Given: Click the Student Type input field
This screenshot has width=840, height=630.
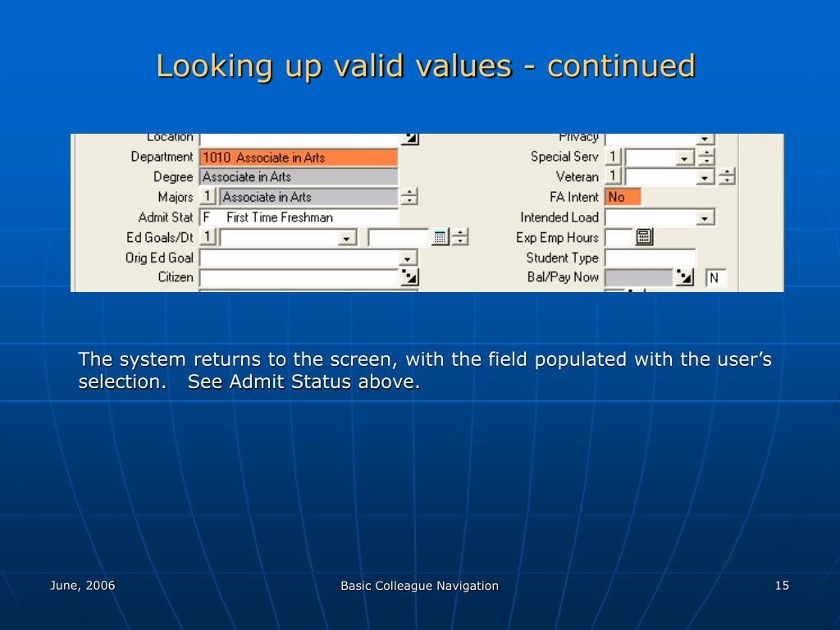Looking at the screenshot, I should coord(651,258).
